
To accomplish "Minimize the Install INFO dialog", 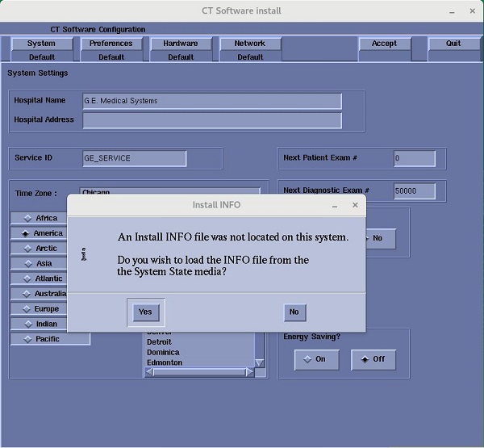I will coord(335,206).
